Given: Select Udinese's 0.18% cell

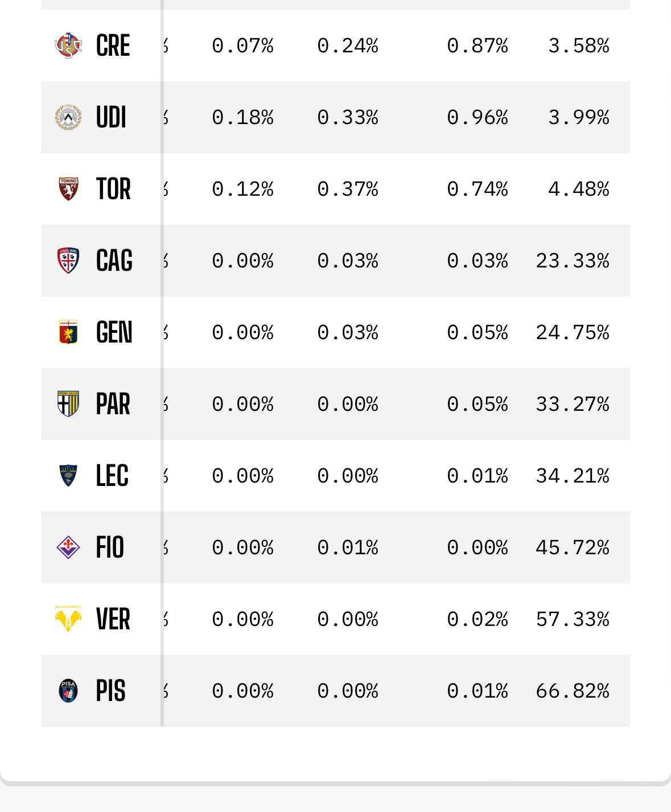Looking at the screenshot, I should (243, 117).
